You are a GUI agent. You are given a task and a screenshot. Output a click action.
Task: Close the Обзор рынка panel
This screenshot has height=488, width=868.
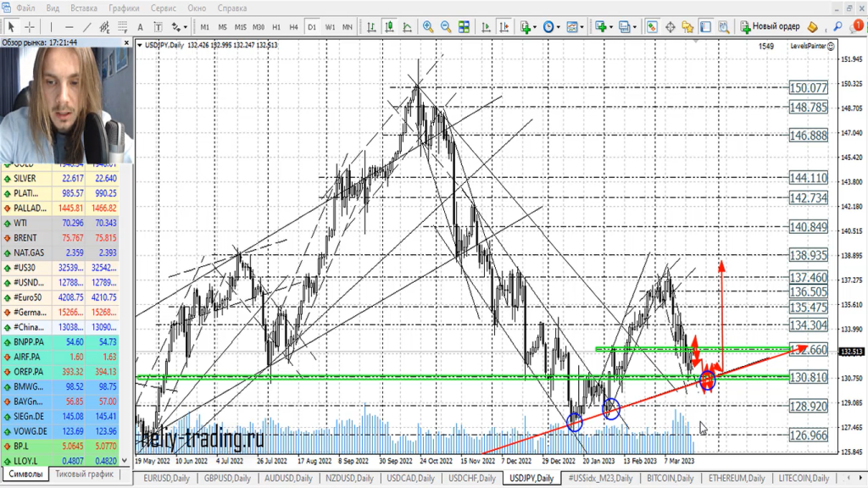(x=128, y=41)
